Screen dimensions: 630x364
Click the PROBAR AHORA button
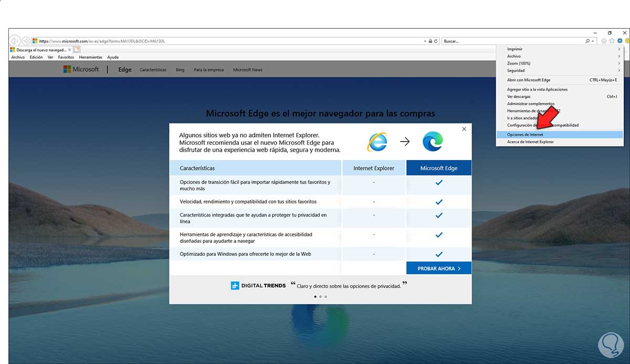439,268
